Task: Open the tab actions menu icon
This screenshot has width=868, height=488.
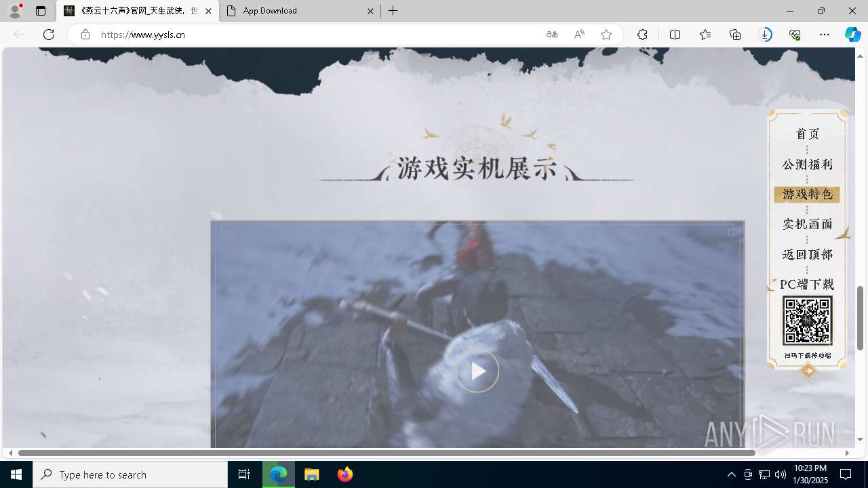Action: click(41, 11)
